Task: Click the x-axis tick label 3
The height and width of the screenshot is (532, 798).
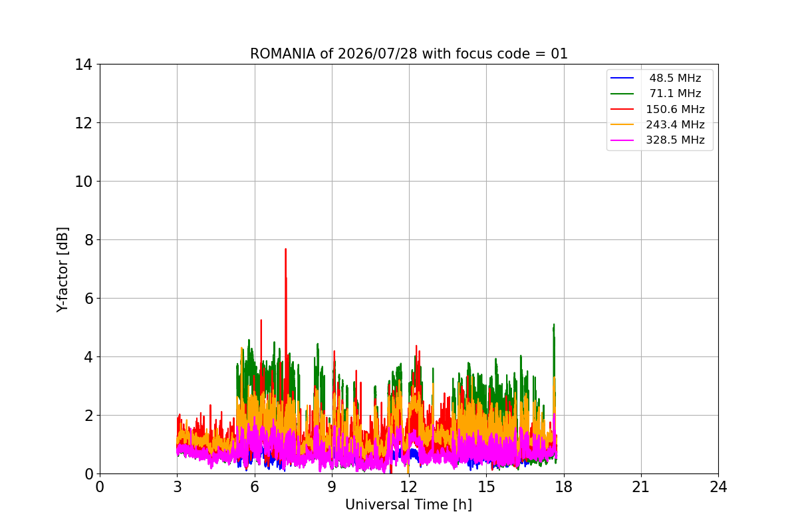Action: (177, 487)
